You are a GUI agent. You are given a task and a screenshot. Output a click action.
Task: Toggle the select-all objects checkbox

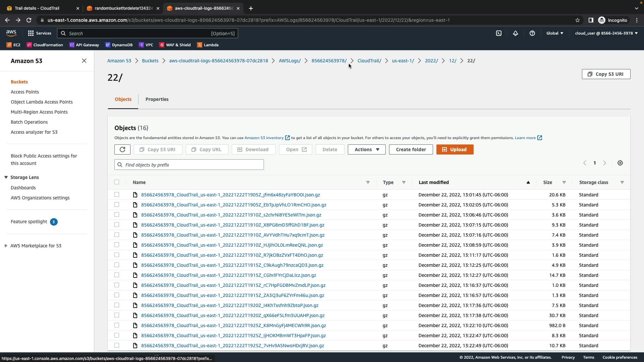click(117, 182)
